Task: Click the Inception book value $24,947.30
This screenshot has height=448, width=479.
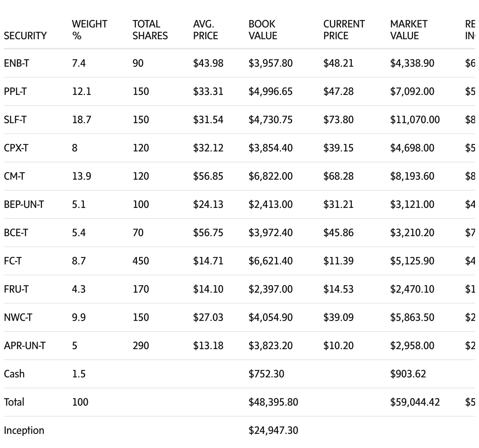Action: 273,430
